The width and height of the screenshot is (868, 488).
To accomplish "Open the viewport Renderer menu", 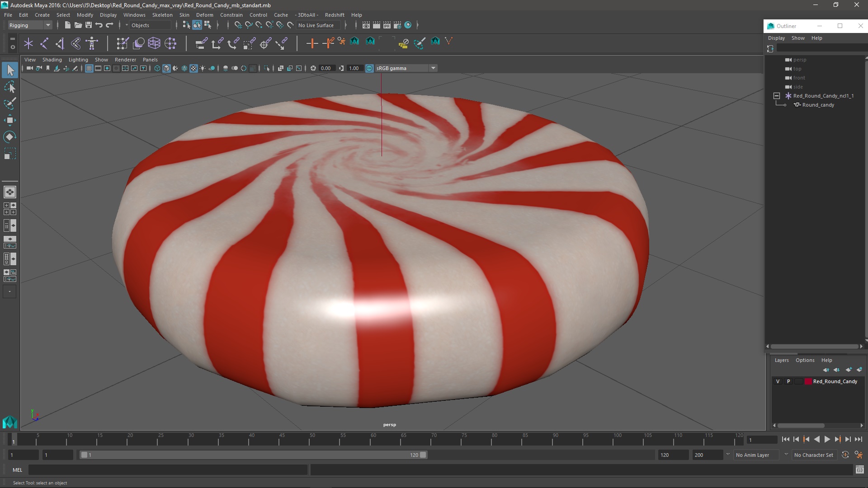I will (125, 60).
